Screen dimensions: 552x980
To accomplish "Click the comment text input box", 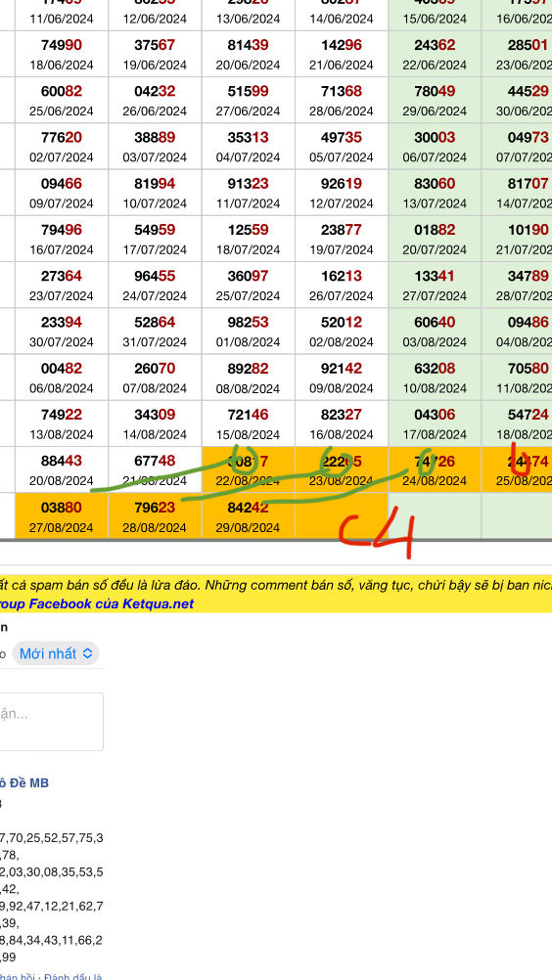I will [51, 721].
